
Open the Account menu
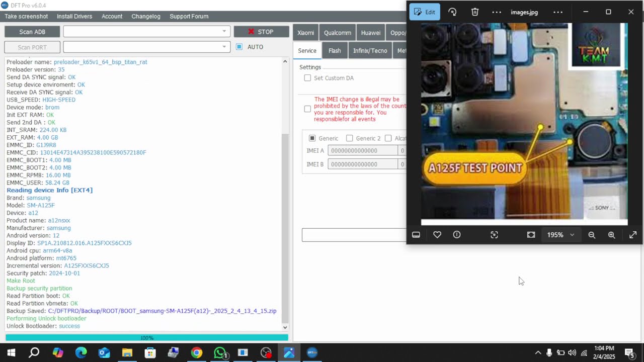click(112, 16)
